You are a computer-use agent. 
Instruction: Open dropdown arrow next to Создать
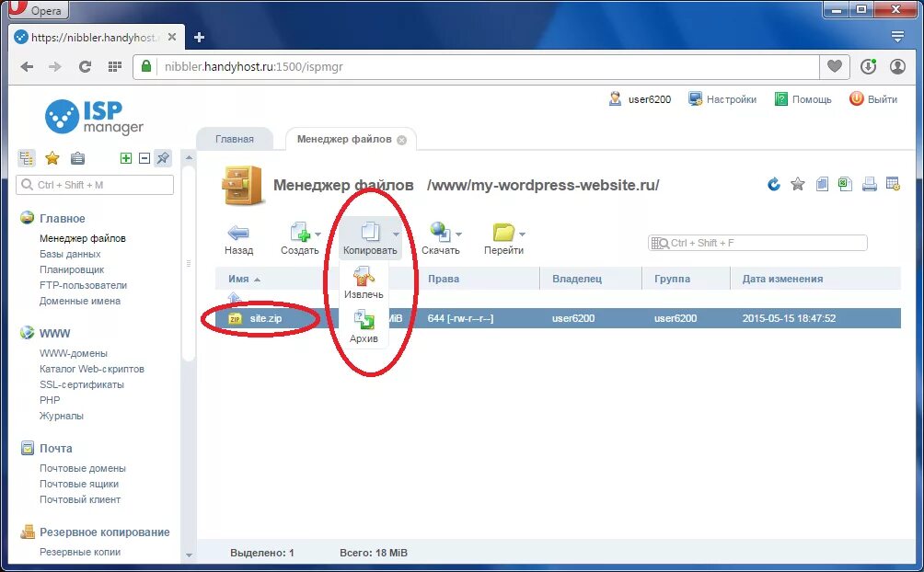coord(318,235)
